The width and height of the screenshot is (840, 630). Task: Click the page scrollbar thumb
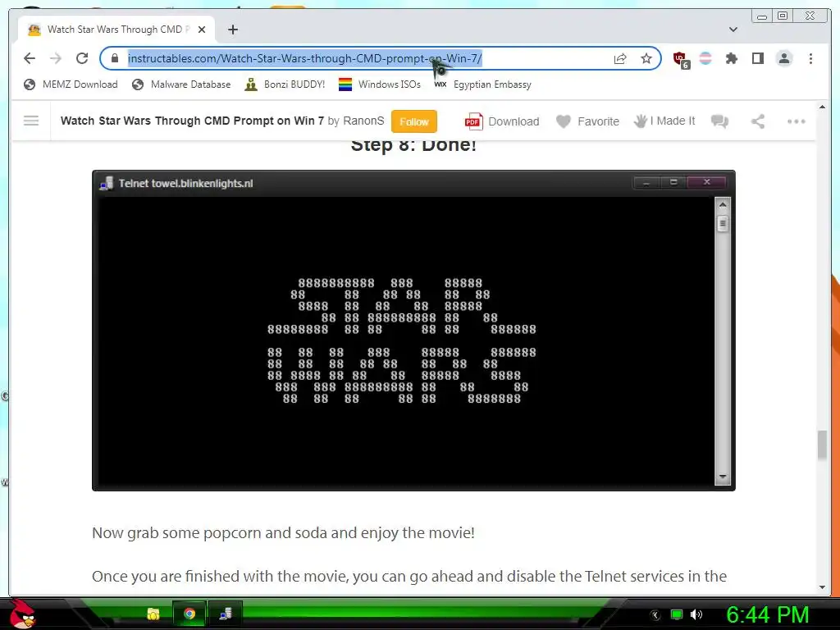tap(822, 445)
